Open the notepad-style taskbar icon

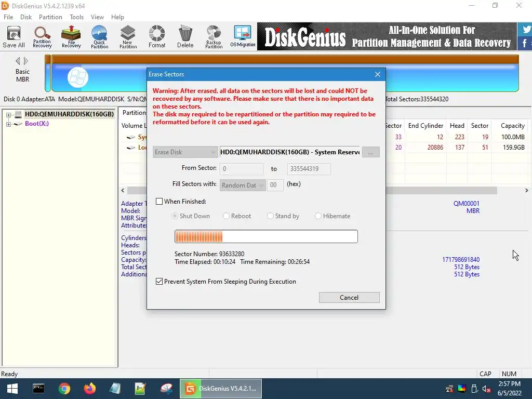pyautogui.click(x=115, y=389)
